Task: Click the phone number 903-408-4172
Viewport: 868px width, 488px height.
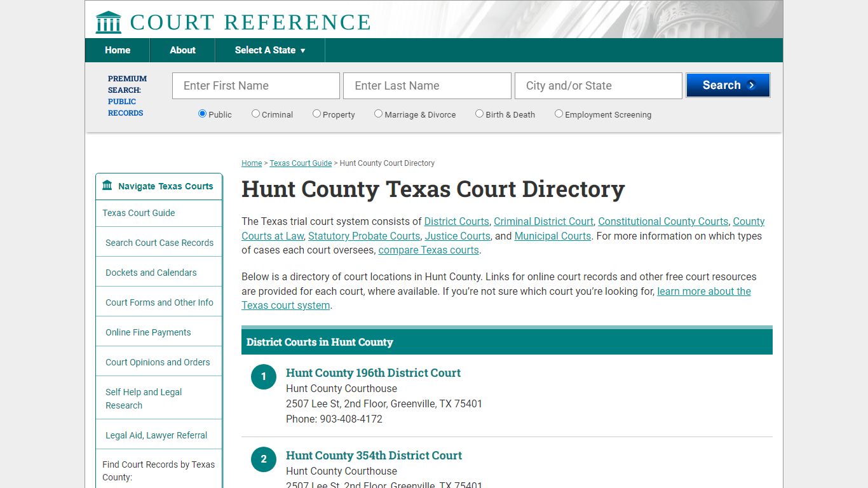Action: tap(351, 419)
